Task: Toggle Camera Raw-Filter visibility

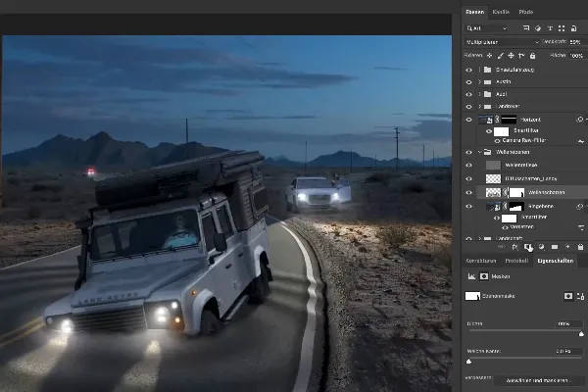Action: (x=497, y=141)
